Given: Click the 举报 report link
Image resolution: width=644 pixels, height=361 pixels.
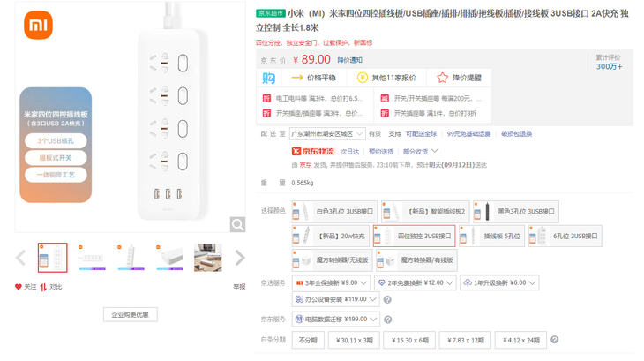Looking at the screenshot, I should (x=239, y=287).
